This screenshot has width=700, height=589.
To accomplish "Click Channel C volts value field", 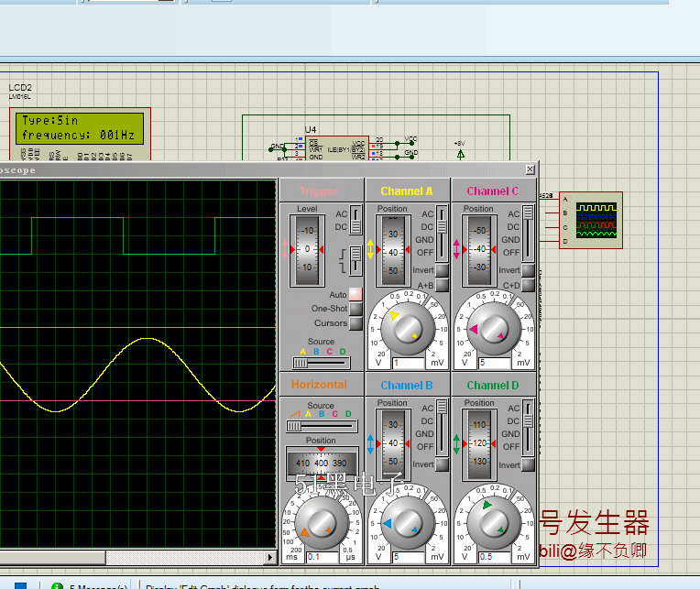I will coord(495,363).
